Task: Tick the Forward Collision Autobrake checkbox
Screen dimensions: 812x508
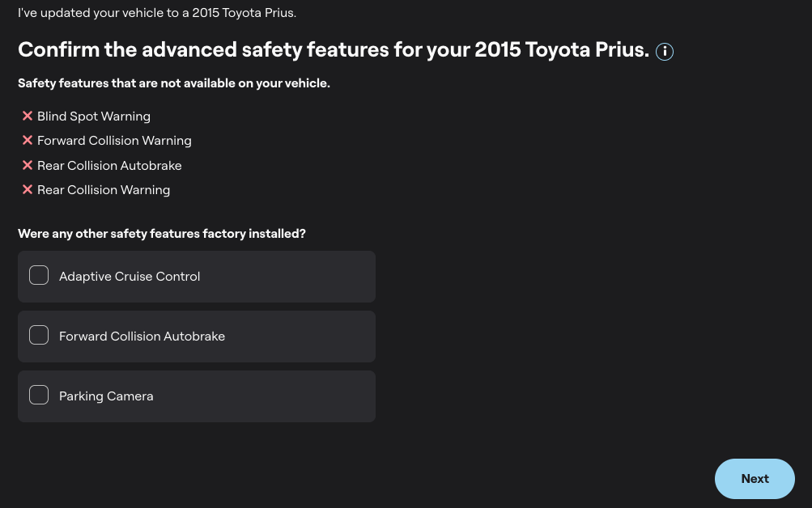Action: (39, 336)
